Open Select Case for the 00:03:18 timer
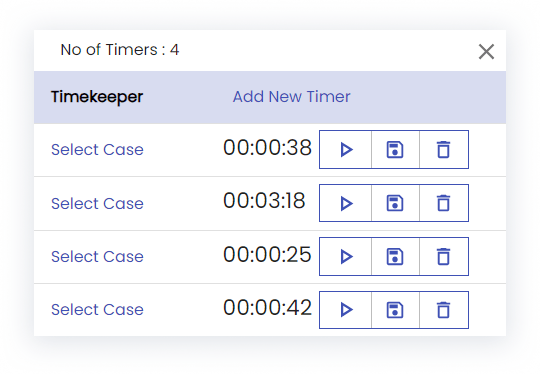The image size is (540, 374). [97, 204]
